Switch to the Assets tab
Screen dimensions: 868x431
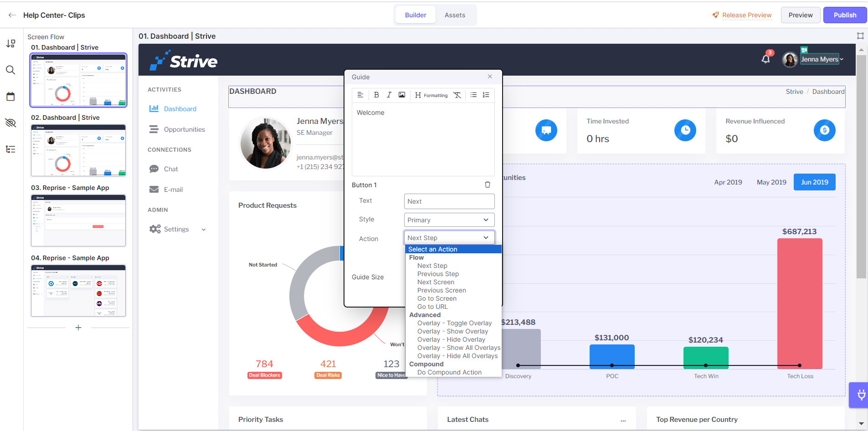click(455, 15)
